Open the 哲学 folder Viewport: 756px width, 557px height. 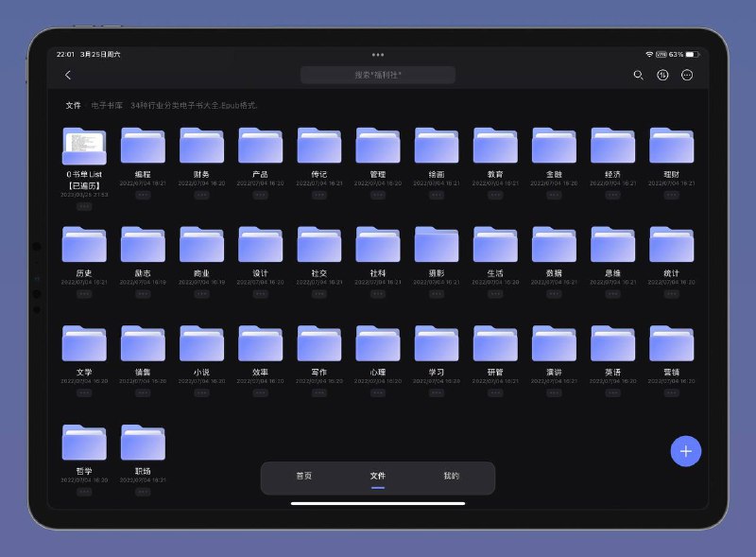point(84,443)
